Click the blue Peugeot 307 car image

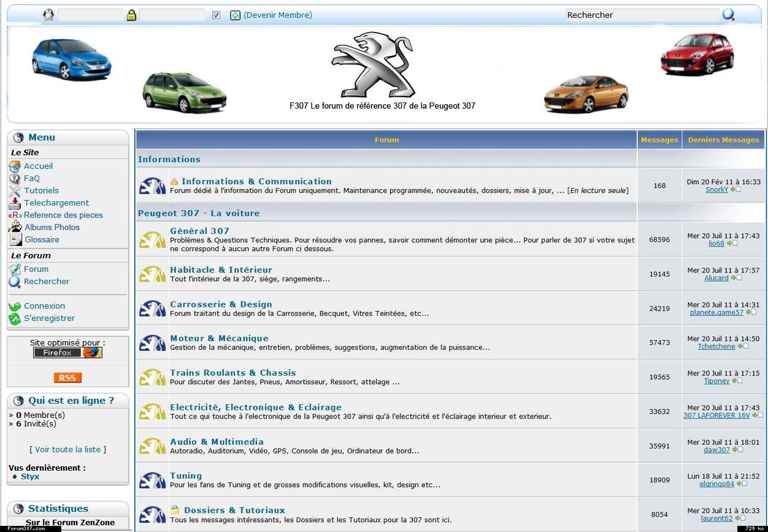71,58
